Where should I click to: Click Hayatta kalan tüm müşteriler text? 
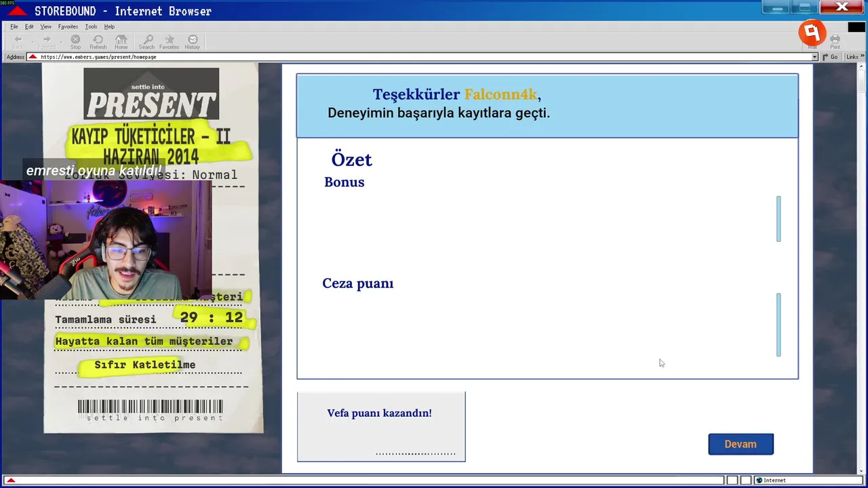[x=144, y=341]
